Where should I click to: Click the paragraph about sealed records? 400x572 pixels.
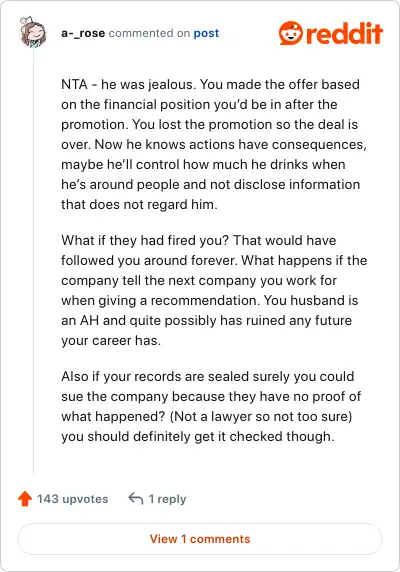click(211, 406)
